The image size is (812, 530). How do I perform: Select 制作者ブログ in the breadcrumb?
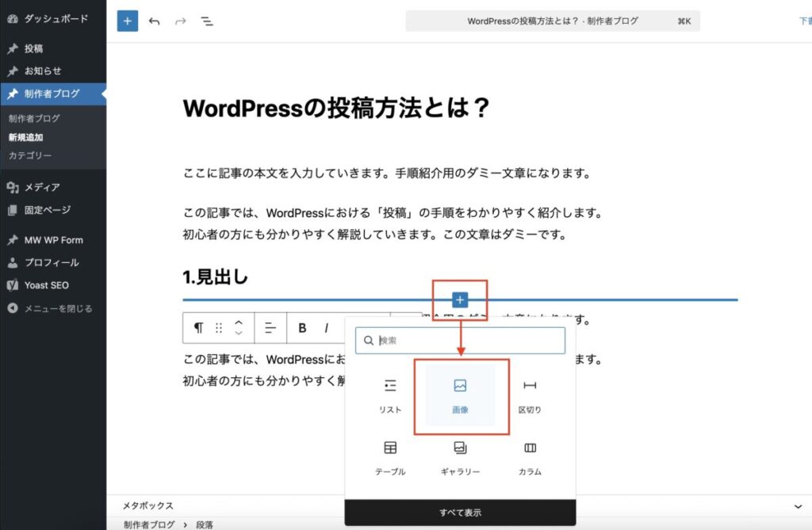(149, 524)
